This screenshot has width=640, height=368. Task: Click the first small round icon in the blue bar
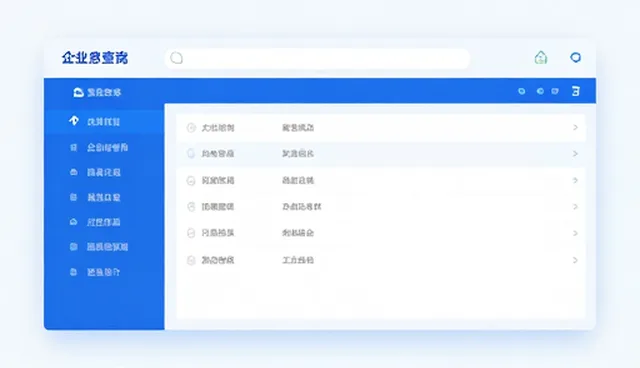522,91
